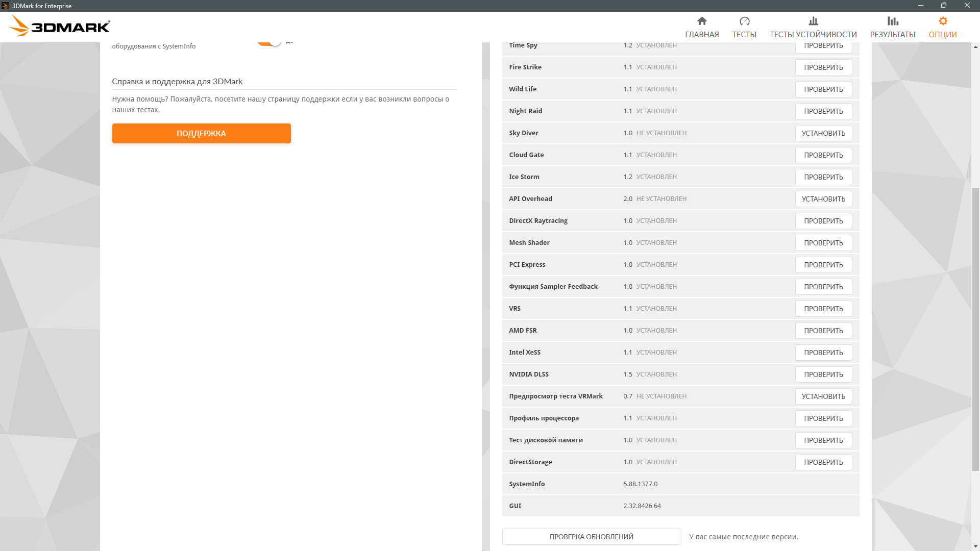The width and height of the screenshot is (980, 551).
Task: Verify the Wild Life test
Action: pos(823,89)
